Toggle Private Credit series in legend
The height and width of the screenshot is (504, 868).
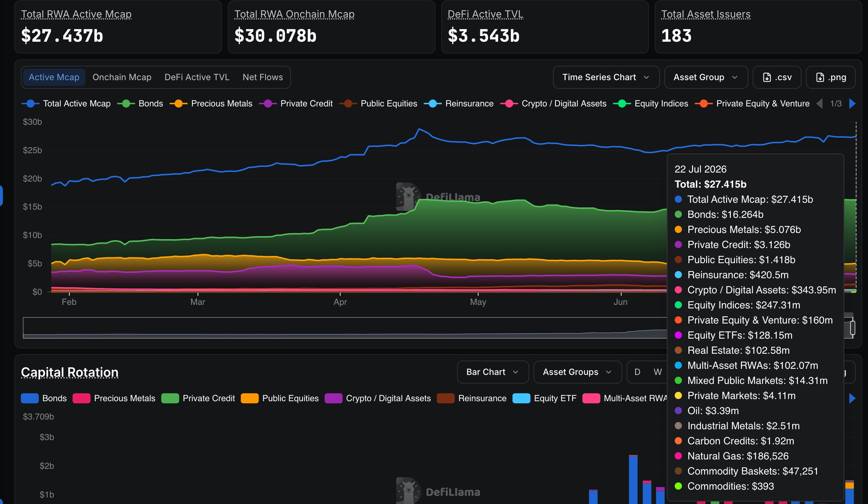pyautogui.click(x=296, y=104)
